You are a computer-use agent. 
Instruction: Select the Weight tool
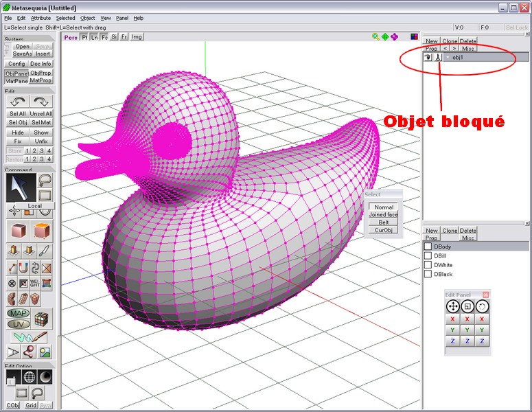[35, 283]
